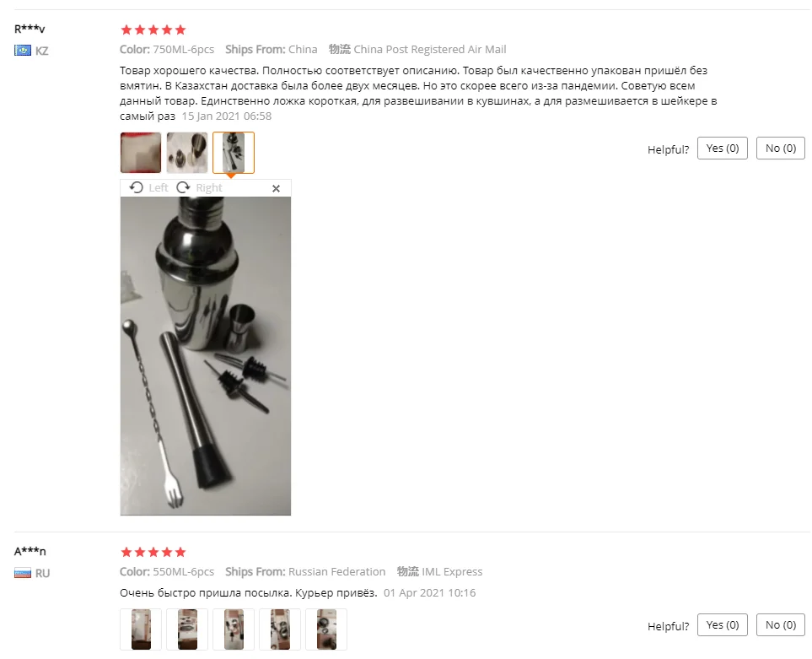812x659 pixels.
Task: Rotate the review photo right
Action: point(199,187)
